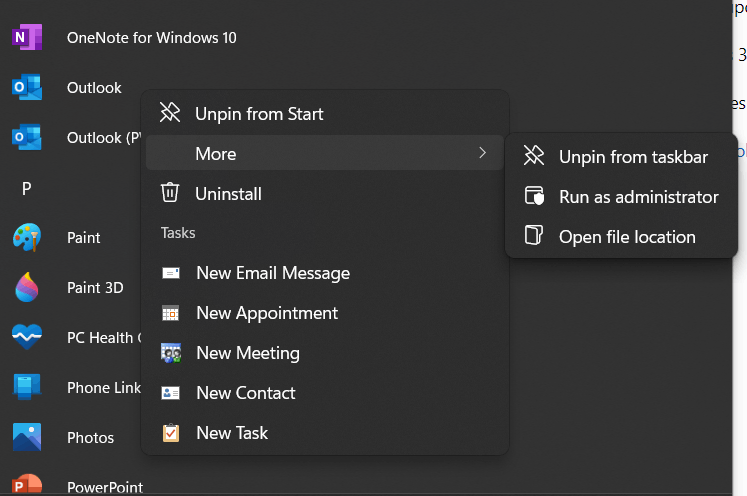Start a New Email Message task
Screen dimensions: 747x496
(x=272, y=273)
